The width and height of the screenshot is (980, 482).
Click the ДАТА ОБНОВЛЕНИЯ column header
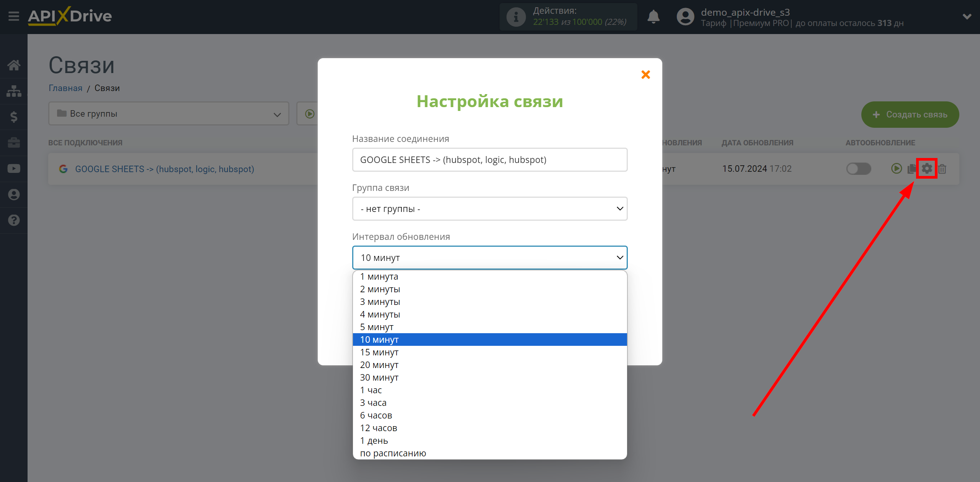(x=757, y=143)
